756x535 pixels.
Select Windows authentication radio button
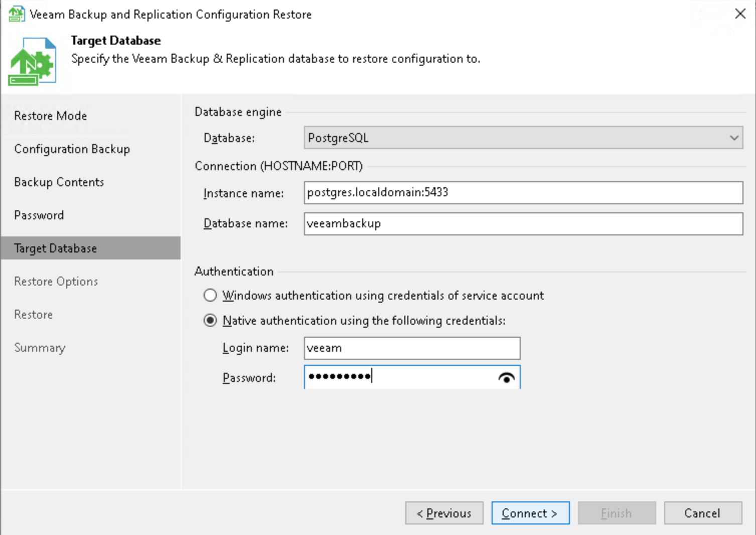tap(210, 295)
